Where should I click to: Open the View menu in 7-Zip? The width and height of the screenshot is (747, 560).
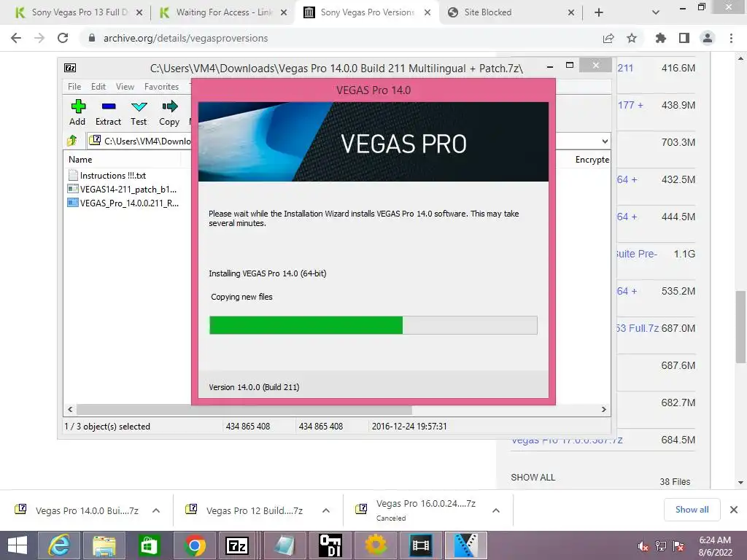click(x=125, y=87)
